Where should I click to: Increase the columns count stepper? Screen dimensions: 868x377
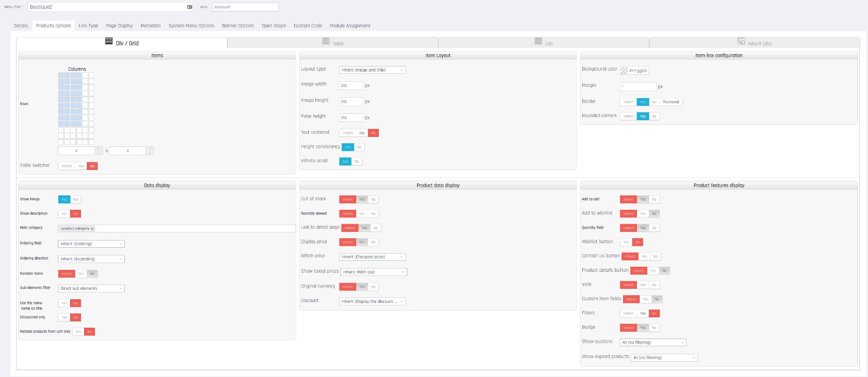point(99,149)
